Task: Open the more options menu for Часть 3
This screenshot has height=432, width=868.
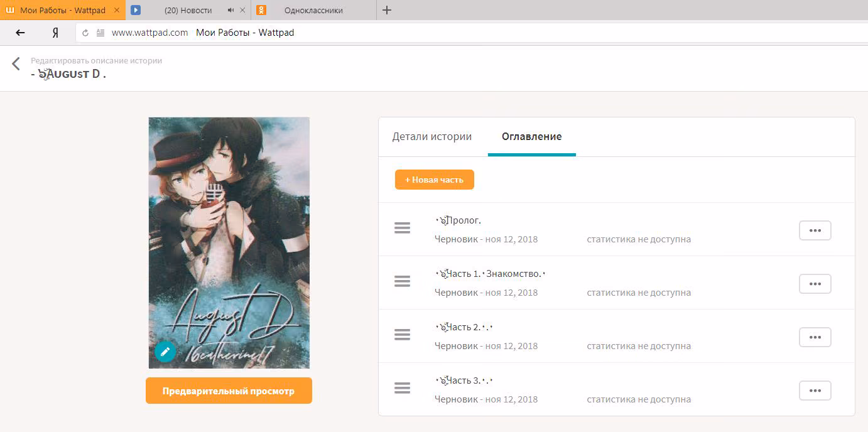Action: (x=815, y=391)
